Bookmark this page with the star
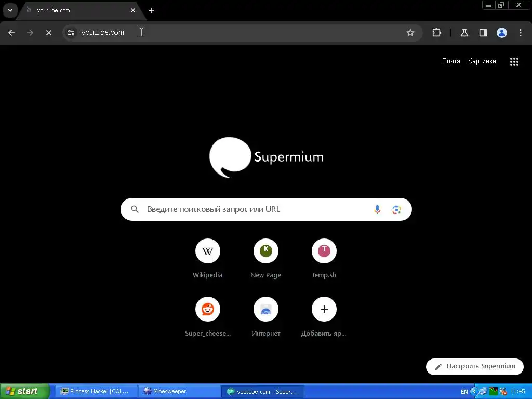 tap(410, 33)
